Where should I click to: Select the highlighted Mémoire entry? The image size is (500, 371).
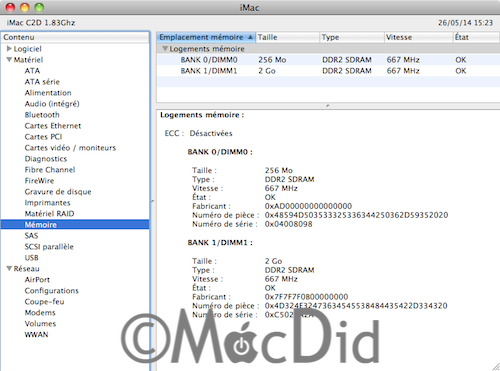(x=75, y=225)
